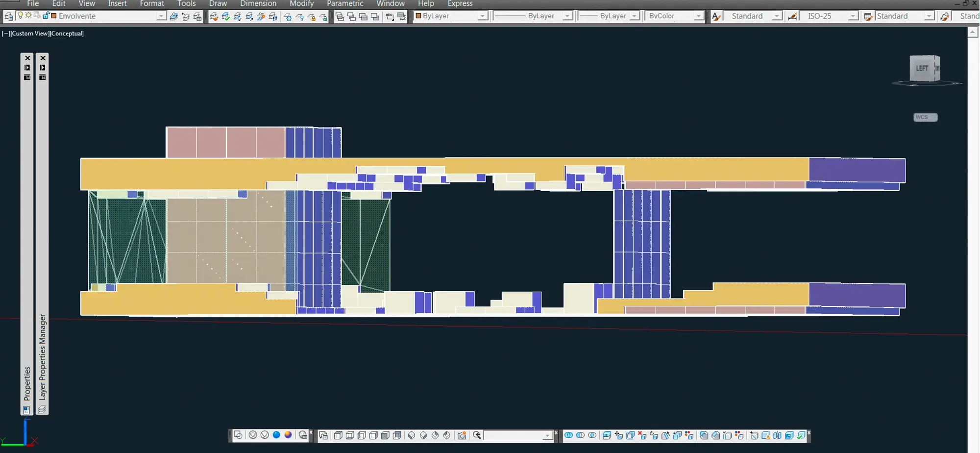The height and width of the screenshot is (453, 980).
Task: Toggle the layer on/off lightbulb
Action: pyautogui.click(x=21, y=16)
